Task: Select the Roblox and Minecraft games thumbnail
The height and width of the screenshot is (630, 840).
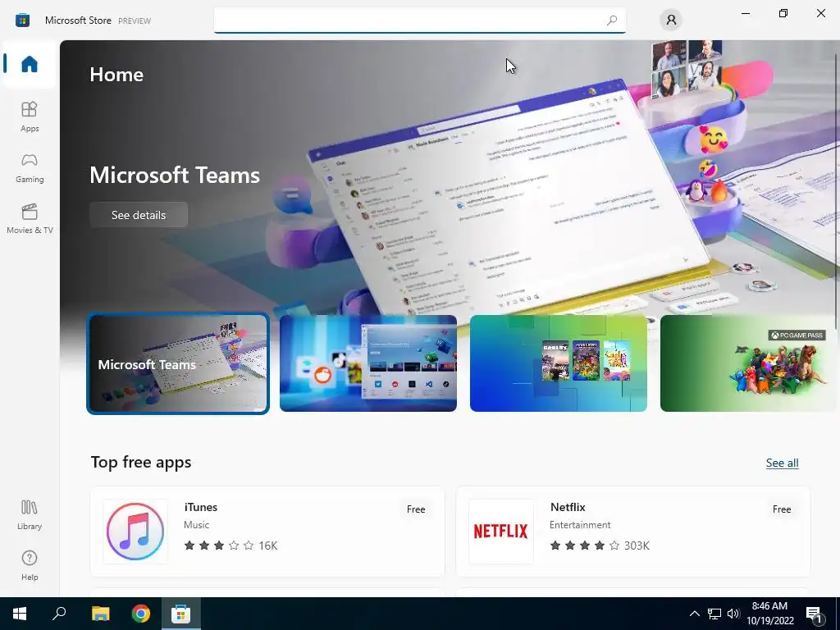Action: point(558,363)
